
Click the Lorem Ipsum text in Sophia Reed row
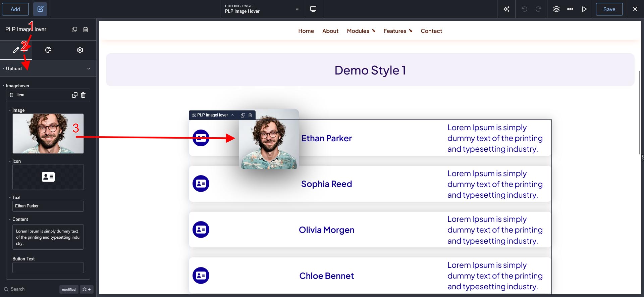tap(495, 184)
